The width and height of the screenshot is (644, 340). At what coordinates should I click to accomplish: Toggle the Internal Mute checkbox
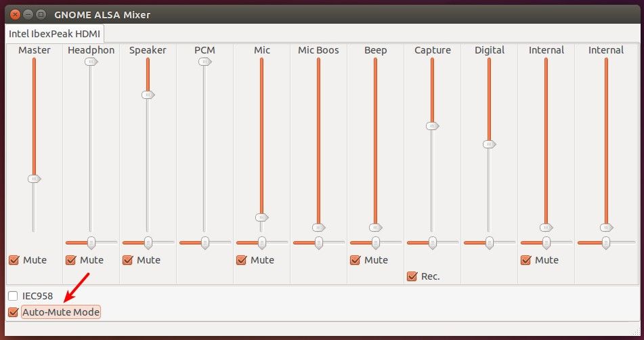pos(525,260)
